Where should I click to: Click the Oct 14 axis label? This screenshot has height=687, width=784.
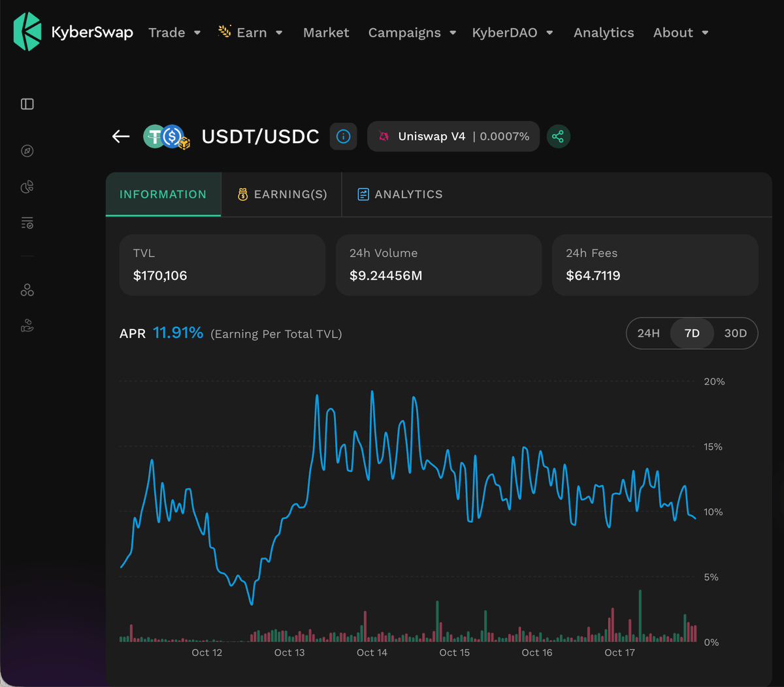pyautogui.click(x=372, y=652)
